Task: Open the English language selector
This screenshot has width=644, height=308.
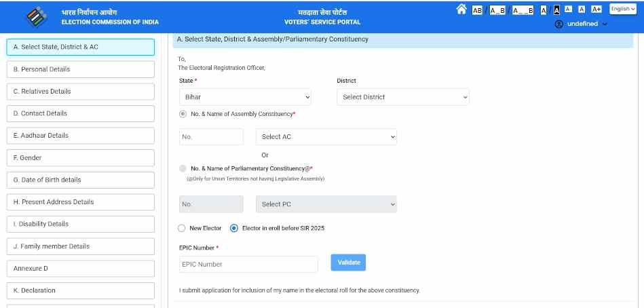Action: tap(622, 9)
